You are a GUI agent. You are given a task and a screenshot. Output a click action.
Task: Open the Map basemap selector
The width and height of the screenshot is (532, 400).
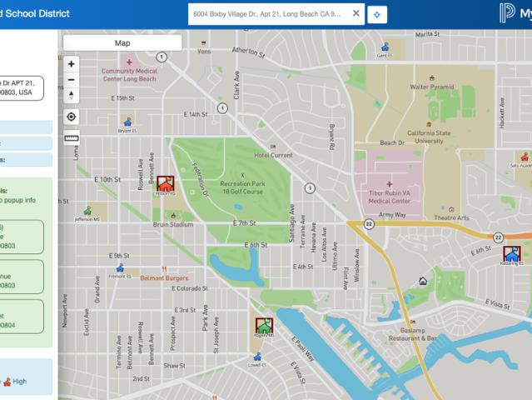[122, 42]
